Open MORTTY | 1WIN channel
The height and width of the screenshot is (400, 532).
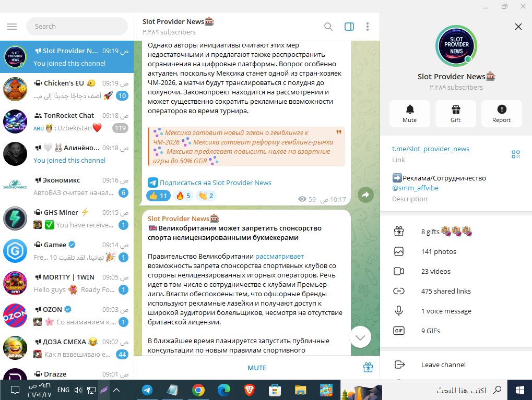coord(67,283)
